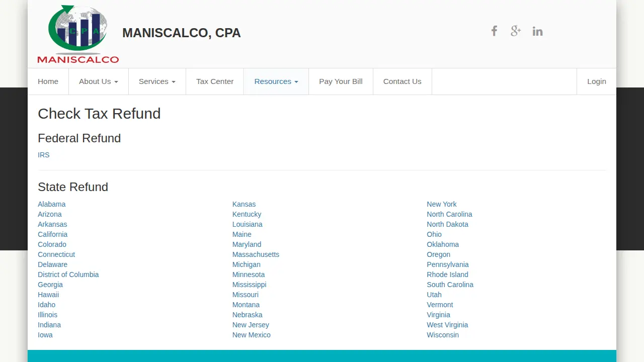
Task: Click the Login menu item
Action: point(597,81)
